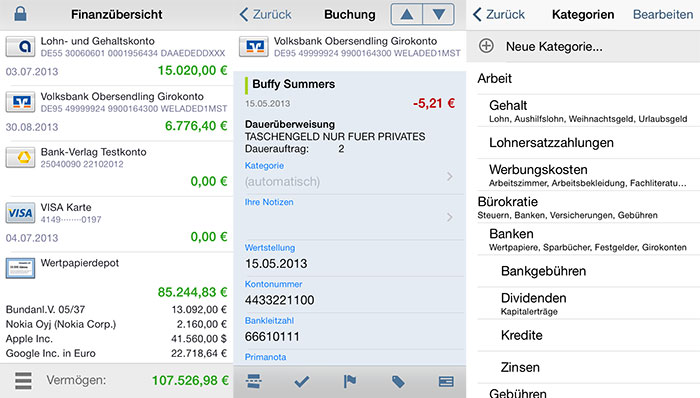This screenshot has height=398, width=700.
Task: Tap the card icon at toolbar right end
Action: 446,381
